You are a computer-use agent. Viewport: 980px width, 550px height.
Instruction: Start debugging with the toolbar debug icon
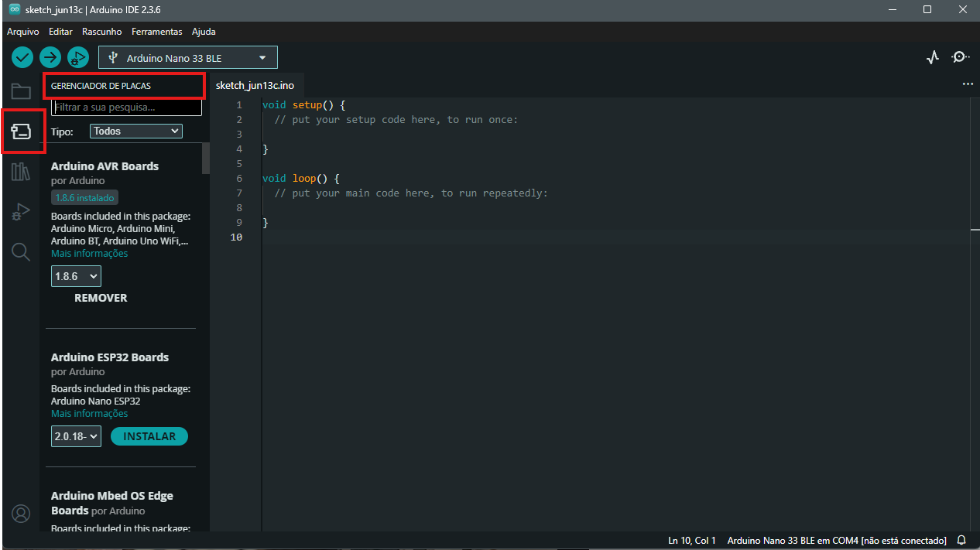(x=77, y=57)
